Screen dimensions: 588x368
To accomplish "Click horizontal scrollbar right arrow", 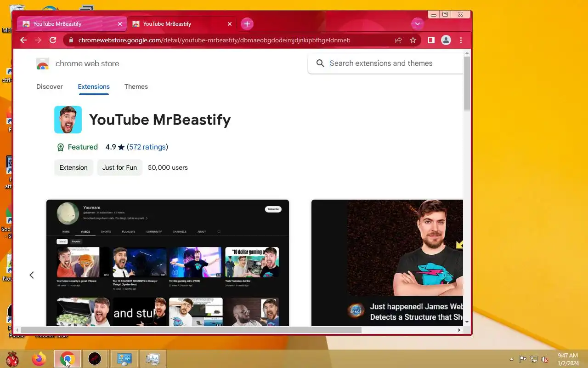I will click(459, 330).
